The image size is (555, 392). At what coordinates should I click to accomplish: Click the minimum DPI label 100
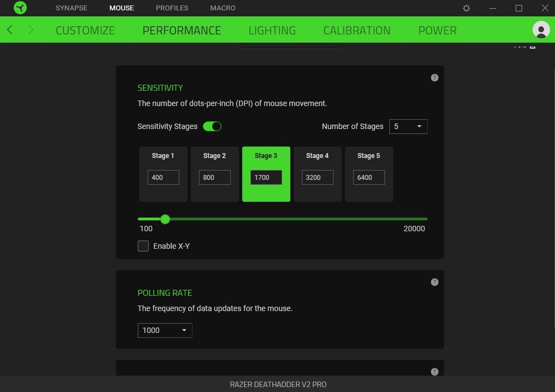coord(146,229)
